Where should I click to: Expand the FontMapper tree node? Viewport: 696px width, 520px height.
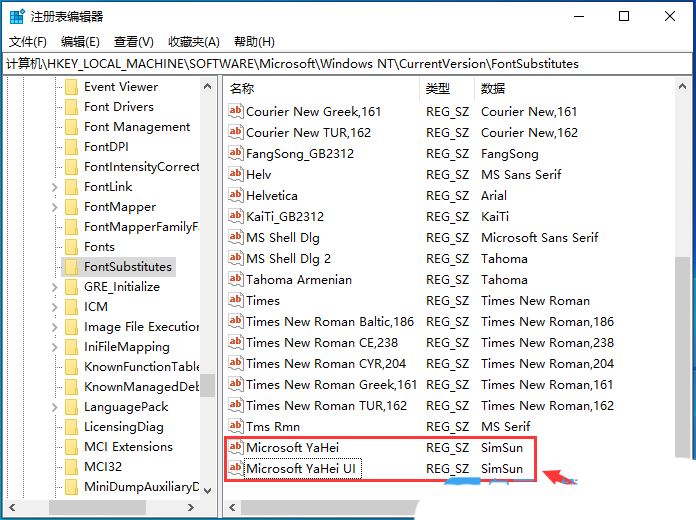[55, 207]
